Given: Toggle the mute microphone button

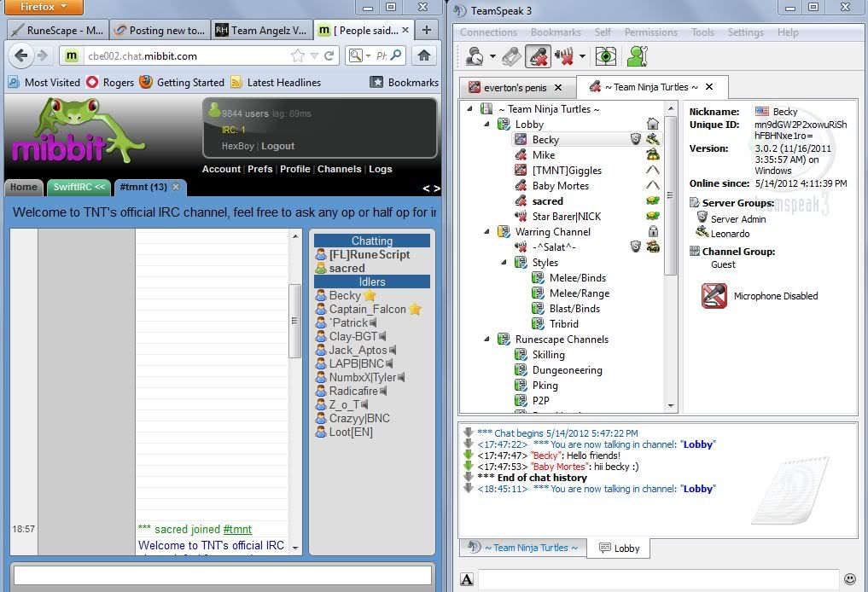Looking at the screenshot, I should click(538, 56).
